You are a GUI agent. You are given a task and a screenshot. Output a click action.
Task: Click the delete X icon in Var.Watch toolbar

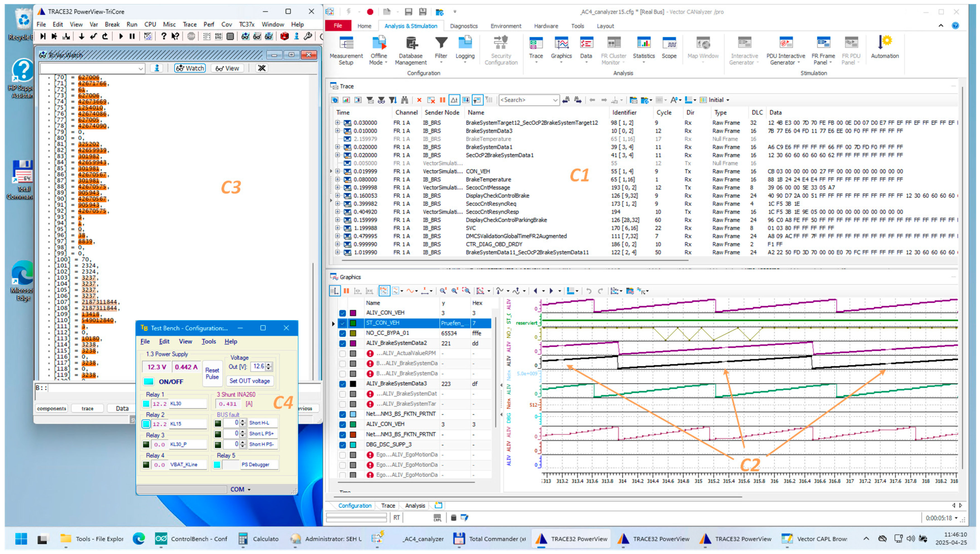click(261, 68)
